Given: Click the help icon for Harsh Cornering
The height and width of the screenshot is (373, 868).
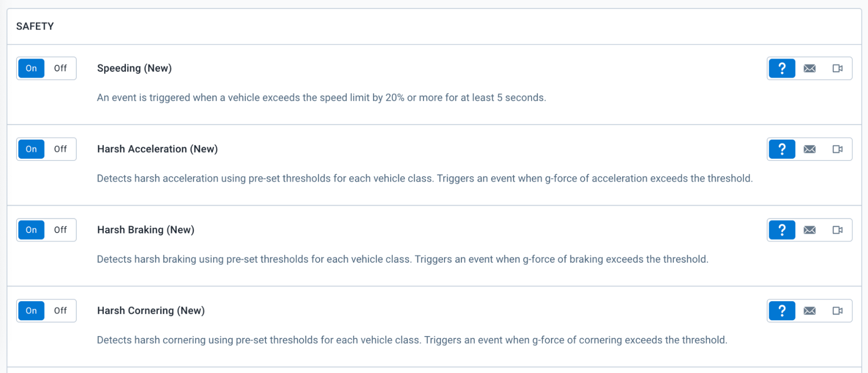Looking at the screenshot, I should (782, 311).
